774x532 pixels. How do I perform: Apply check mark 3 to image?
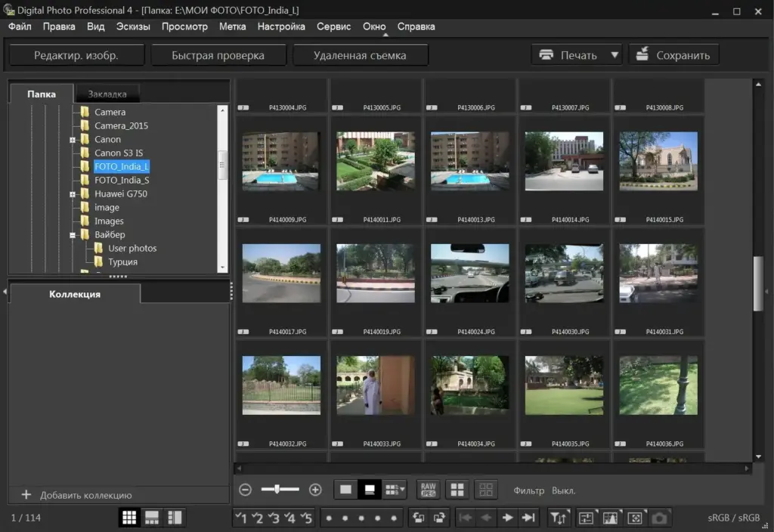(x=274, y=518)
